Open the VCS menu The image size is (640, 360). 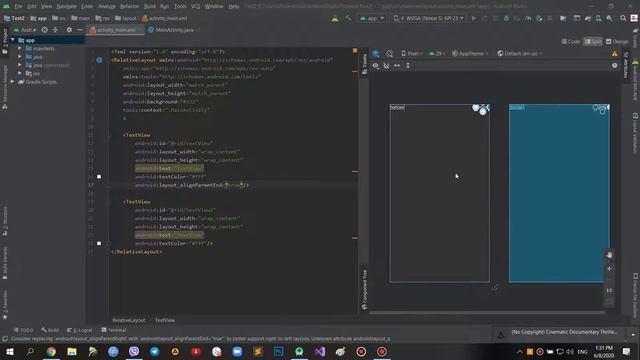coord(196,6)
